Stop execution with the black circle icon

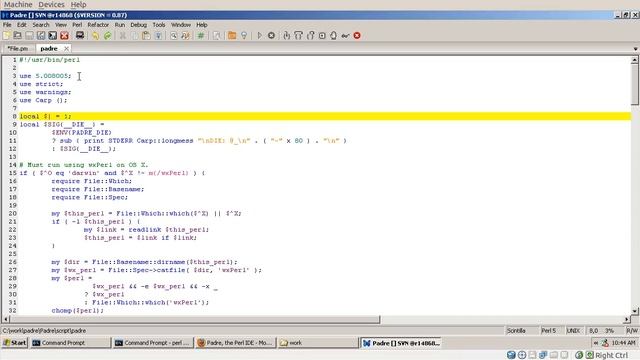pos(271,36)
